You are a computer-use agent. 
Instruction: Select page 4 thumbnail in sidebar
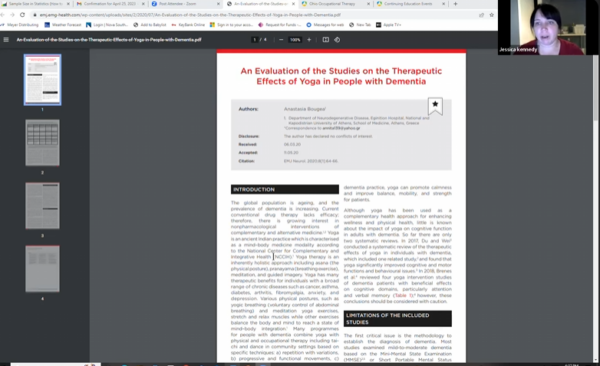(42, 269)
